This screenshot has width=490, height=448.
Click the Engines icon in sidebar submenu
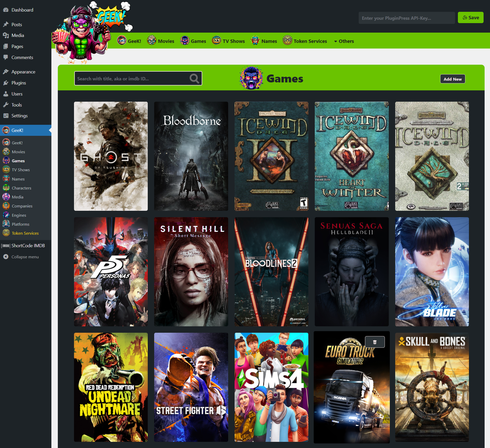click(6, 215)
